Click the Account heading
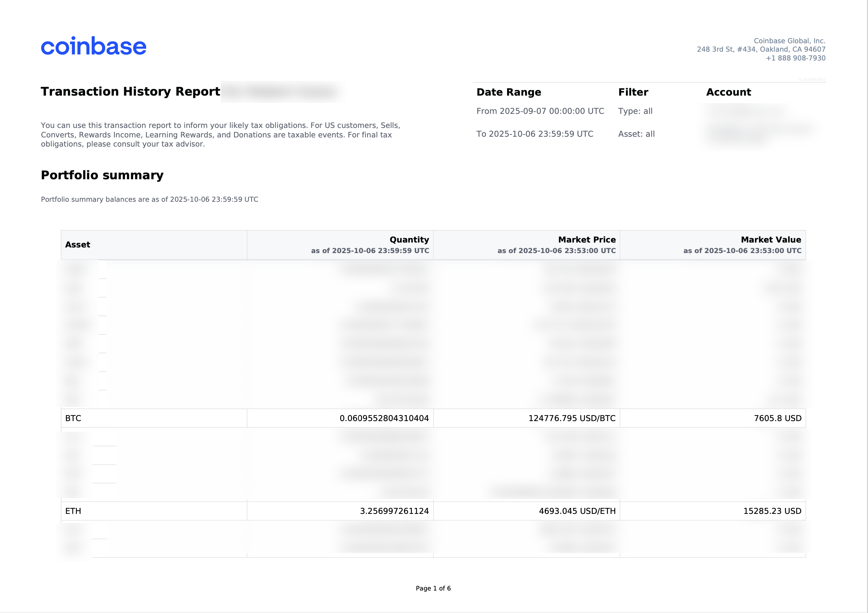The height and width of the screenshot is (613, 868). click(728, 92)
